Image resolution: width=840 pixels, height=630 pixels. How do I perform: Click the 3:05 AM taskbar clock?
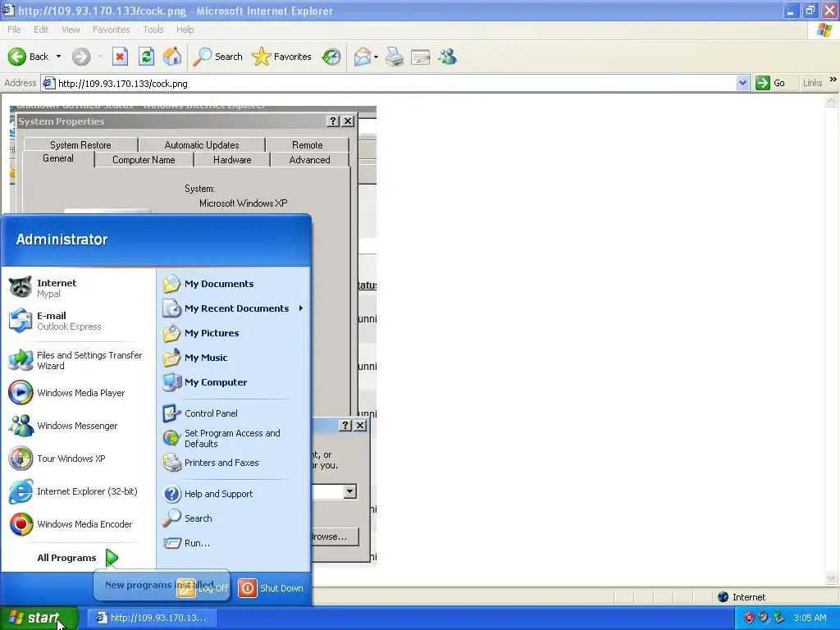click(810, 618)
